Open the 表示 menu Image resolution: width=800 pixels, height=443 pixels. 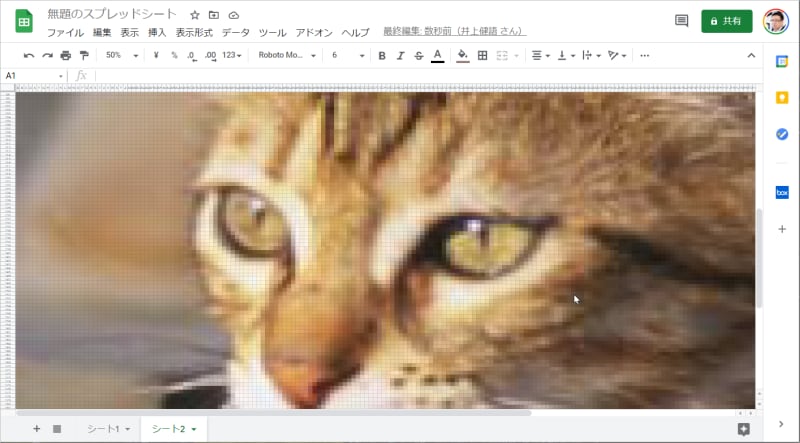(130, 33)
